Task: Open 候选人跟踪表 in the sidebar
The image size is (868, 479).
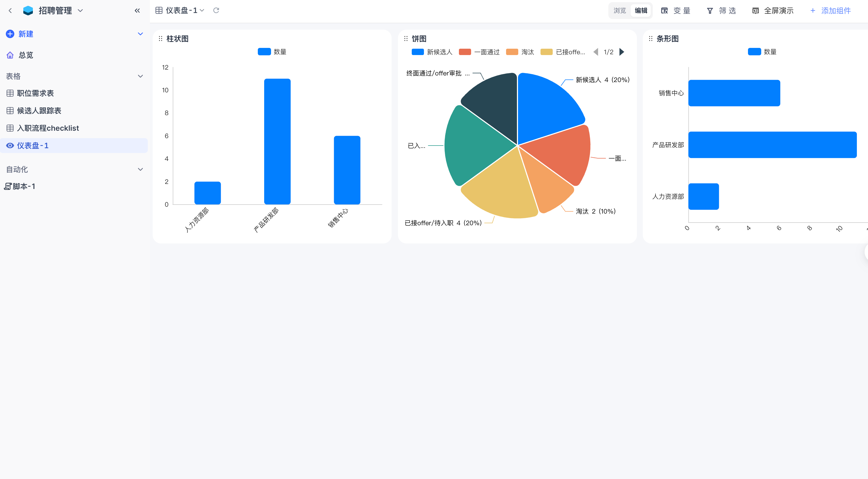Action: [39, 111]
